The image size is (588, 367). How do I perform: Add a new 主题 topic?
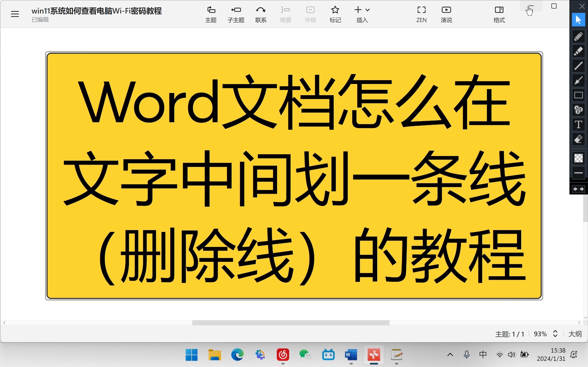click(211, 14)
